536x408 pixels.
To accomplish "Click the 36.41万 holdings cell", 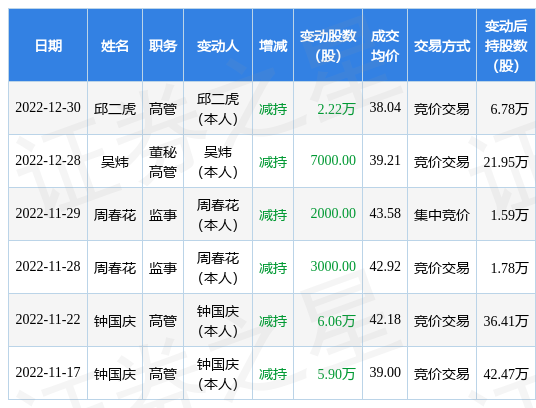I will (506, 321).
